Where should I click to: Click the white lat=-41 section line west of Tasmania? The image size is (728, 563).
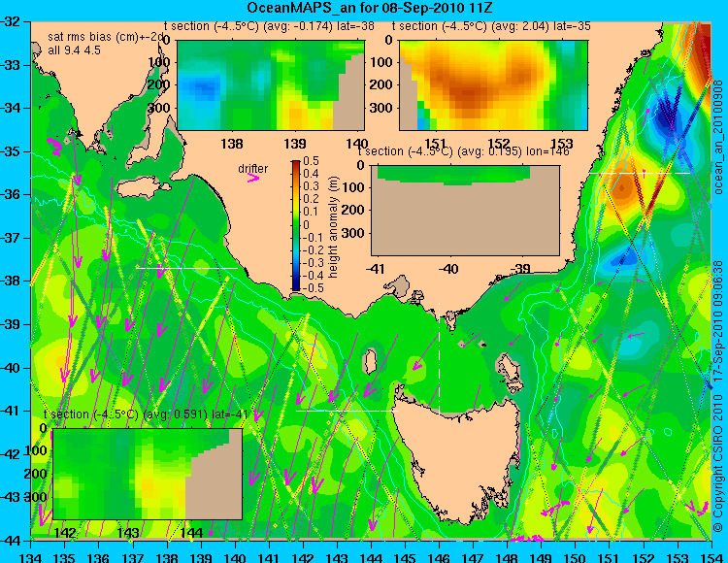click(x=347, y=411)
